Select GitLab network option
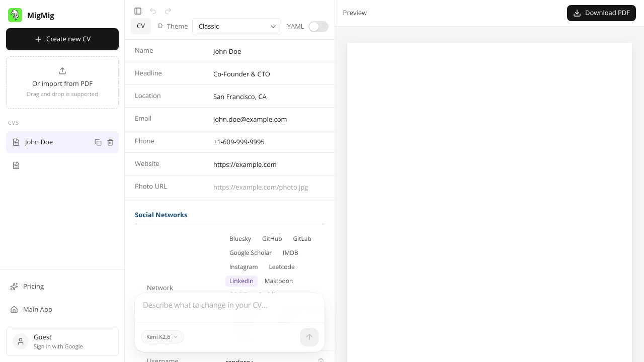The image size is (644, 362). pos(302,239)
